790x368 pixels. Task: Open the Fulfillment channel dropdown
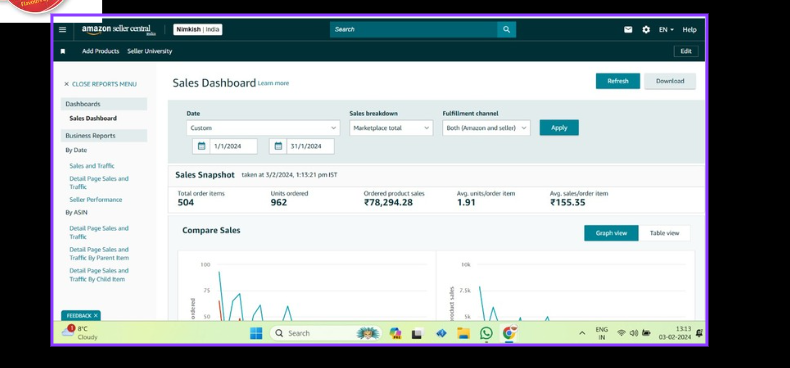click(x=486, y=128)
